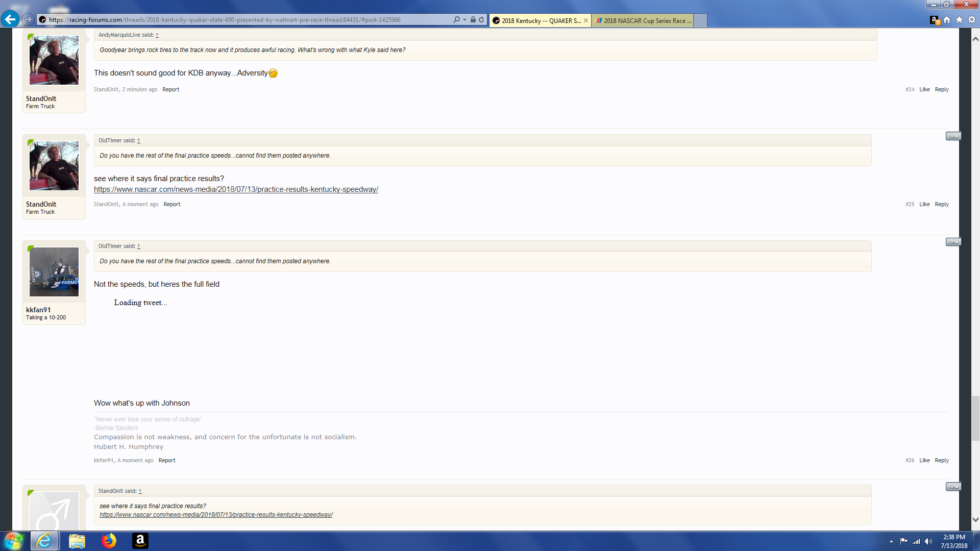Open the nascar.com practice results link in post #25
980x551 pixels.
pyautogui.click(x=236, y=189)
